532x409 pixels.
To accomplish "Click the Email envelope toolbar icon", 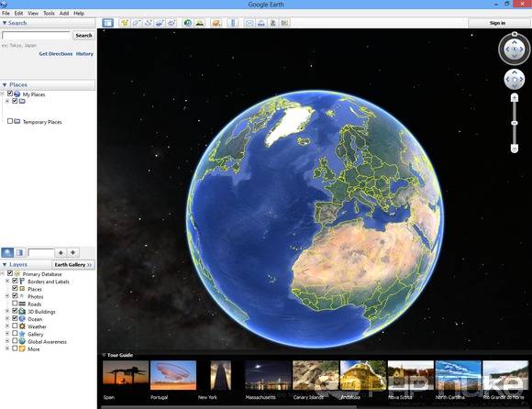I will point(249,23).
